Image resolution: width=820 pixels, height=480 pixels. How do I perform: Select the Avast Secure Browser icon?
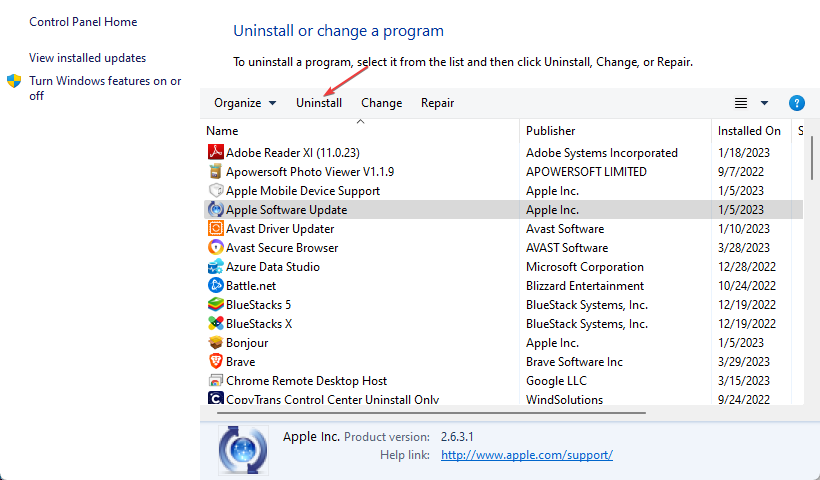point(215,248)
